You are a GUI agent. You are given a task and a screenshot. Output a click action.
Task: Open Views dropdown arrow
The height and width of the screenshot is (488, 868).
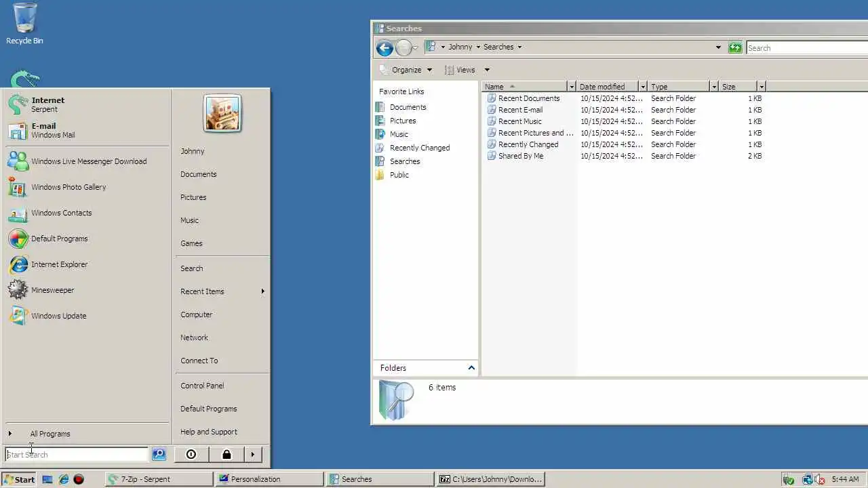[486, 70]
